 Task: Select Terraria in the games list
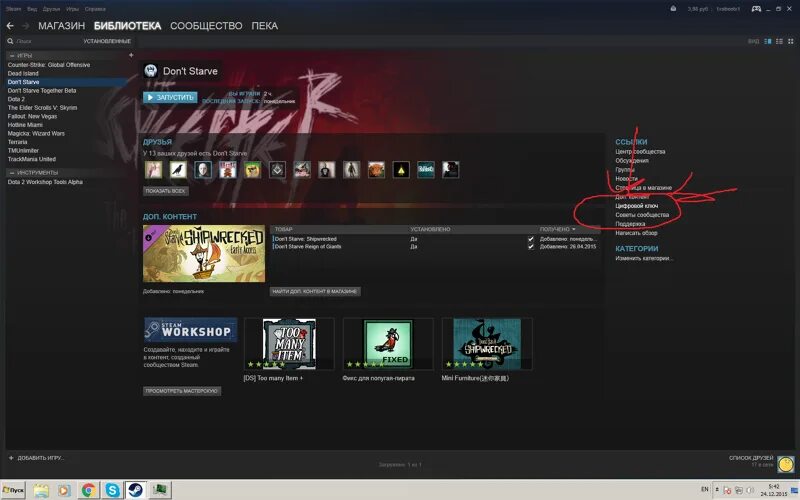coord(17,142)
